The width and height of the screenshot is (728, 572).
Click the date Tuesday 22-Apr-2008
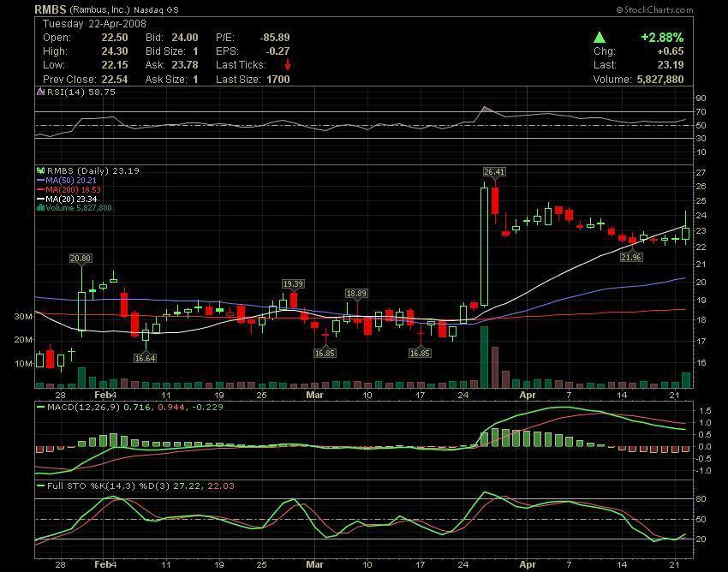click(95, 24)
